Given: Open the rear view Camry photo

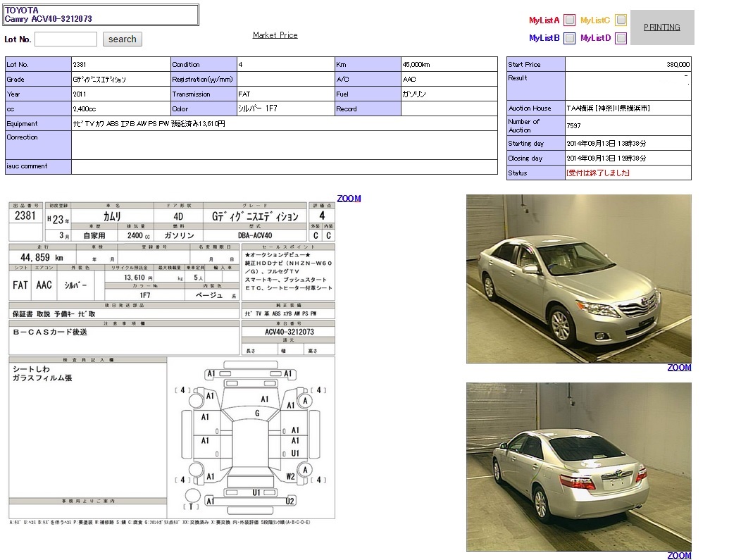Looking at the screenshot, I should pos(578,466).
